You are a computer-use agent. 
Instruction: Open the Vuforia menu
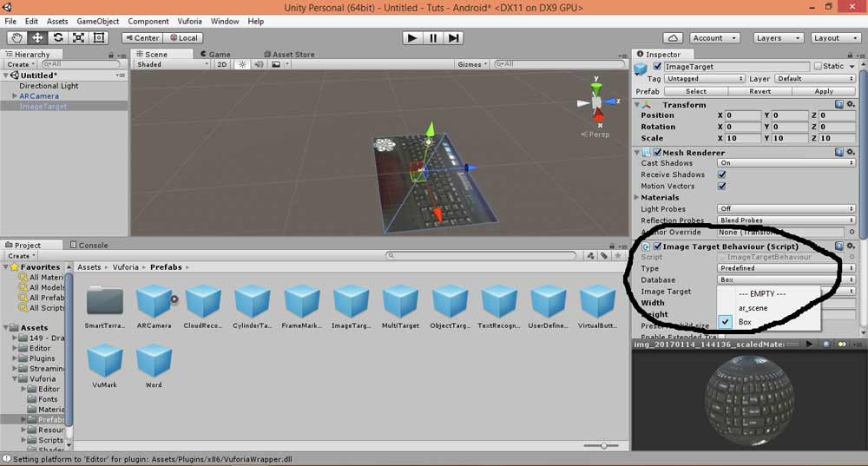189,21
